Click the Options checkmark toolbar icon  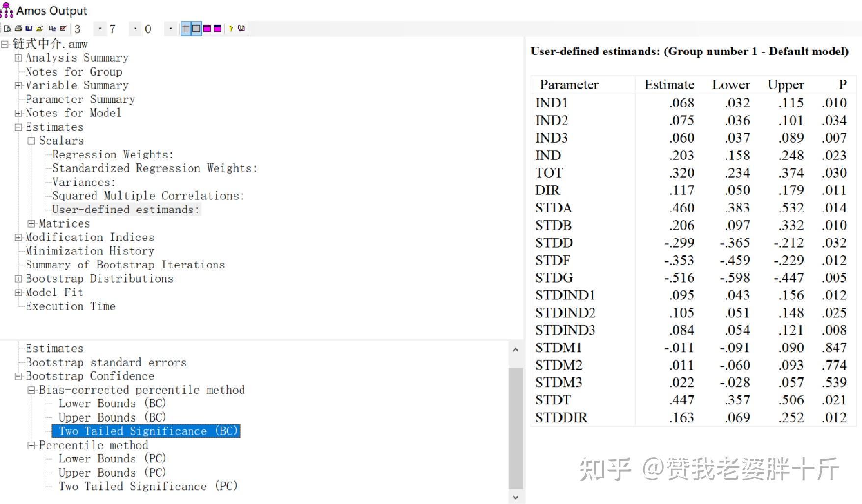click(x=63, y=28)
